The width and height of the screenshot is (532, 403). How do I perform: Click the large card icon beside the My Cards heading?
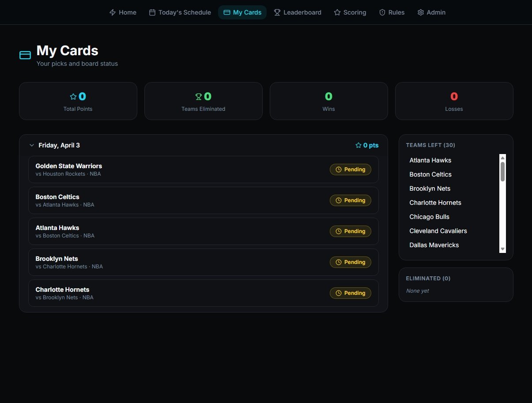pyautogui.click(x=25, y=55)
